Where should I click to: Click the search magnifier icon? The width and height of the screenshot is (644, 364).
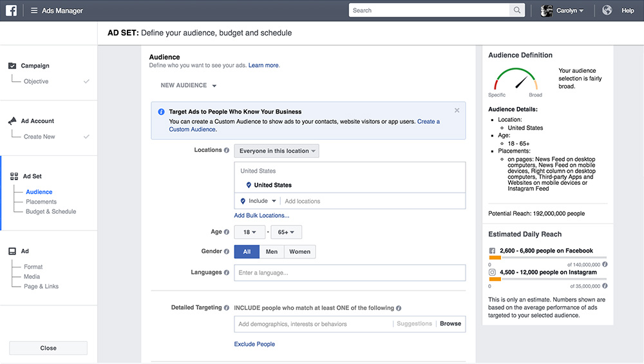517,10
